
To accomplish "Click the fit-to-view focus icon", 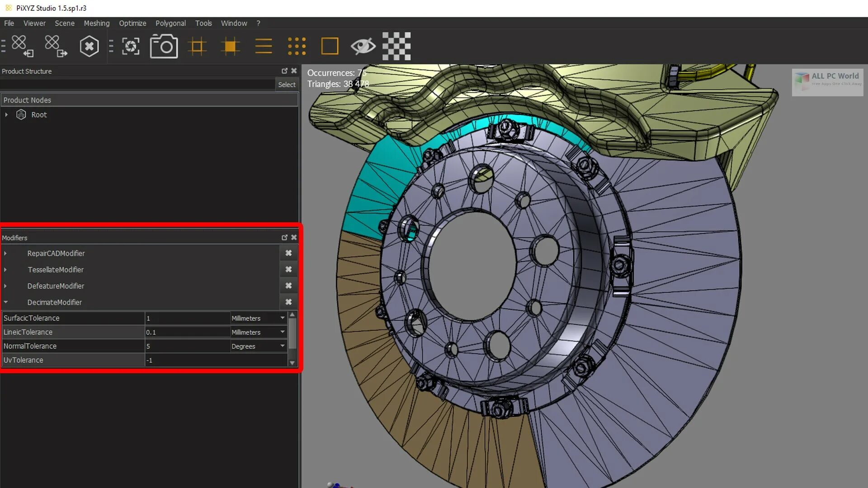I will coord(131,46).
